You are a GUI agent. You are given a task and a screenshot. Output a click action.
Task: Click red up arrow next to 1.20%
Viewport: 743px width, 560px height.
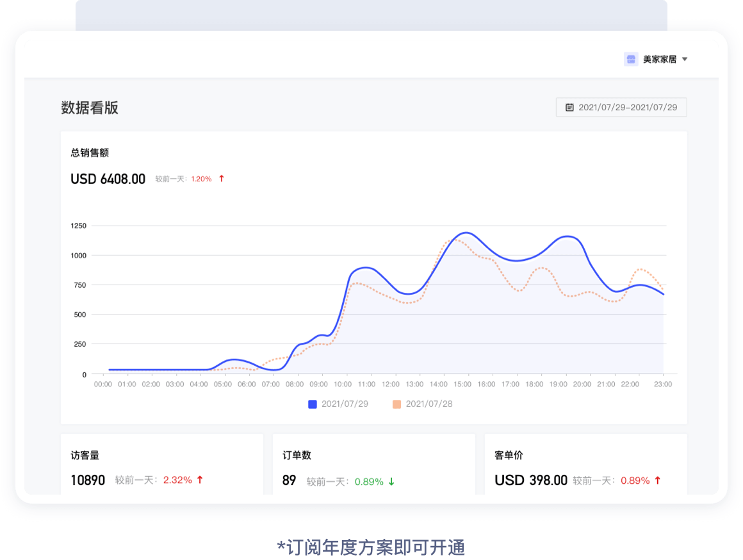click(221, 178)
